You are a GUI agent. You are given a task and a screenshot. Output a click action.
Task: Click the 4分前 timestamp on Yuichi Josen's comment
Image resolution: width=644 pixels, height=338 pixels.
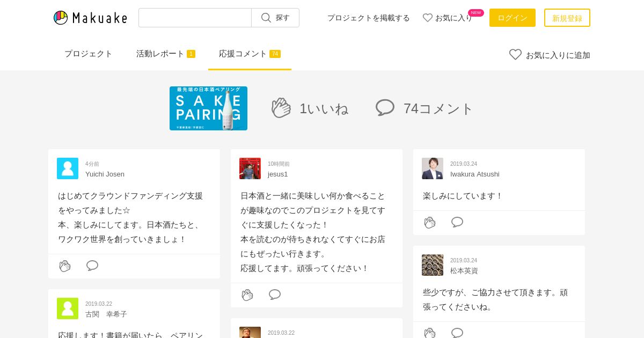[x=92, y=164]
